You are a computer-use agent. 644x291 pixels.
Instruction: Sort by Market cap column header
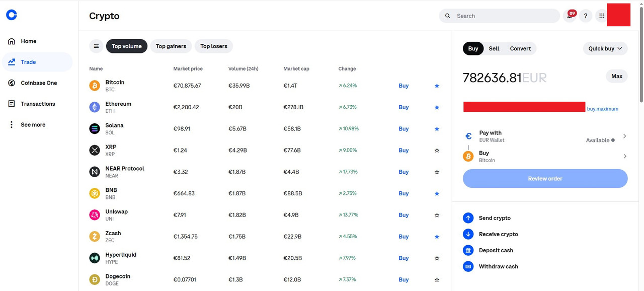tap(296, 69)
